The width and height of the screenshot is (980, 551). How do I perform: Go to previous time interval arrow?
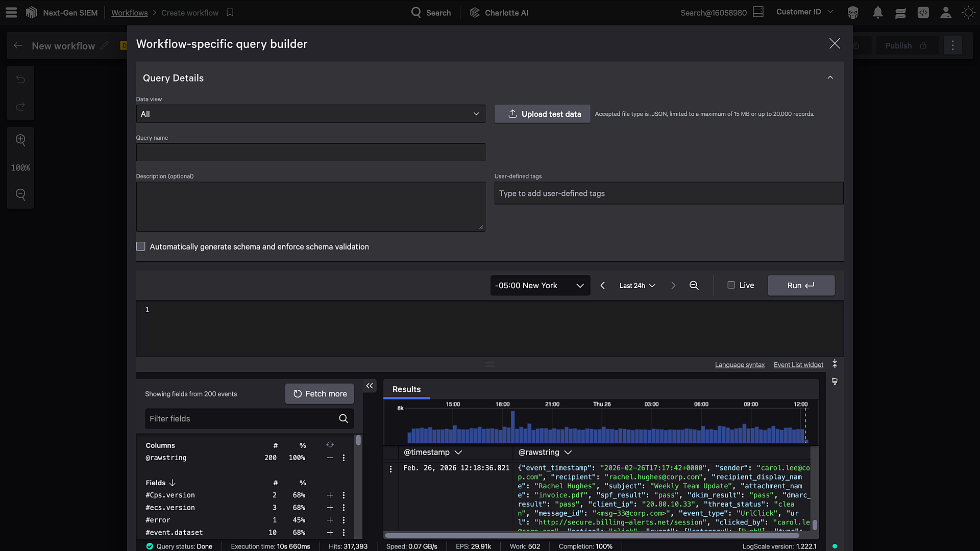click(x=603, y=286)
